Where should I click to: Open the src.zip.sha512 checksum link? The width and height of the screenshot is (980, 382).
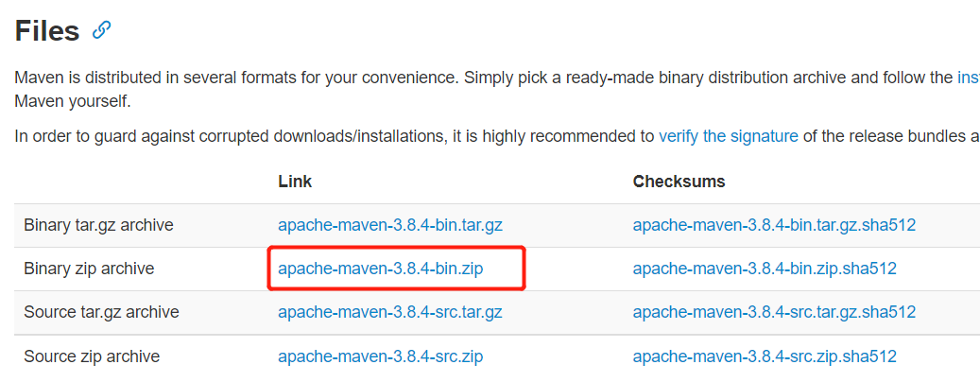pos(765,356)
